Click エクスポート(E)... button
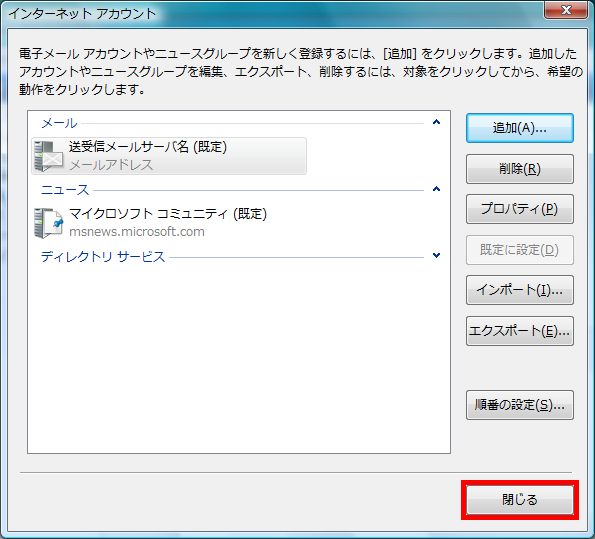 click(x=519, y=331)
